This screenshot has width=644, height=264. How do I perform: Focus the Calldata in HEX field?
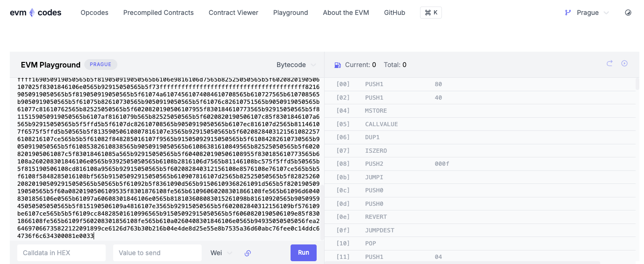61,253
